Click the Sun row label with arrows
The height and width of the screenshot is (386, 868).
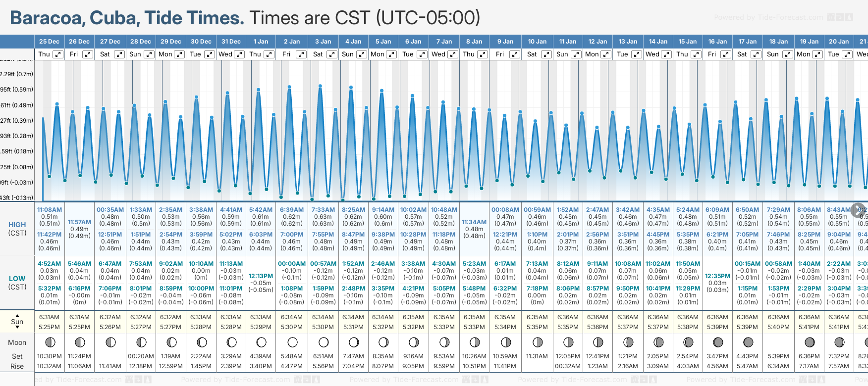point(17,322)
